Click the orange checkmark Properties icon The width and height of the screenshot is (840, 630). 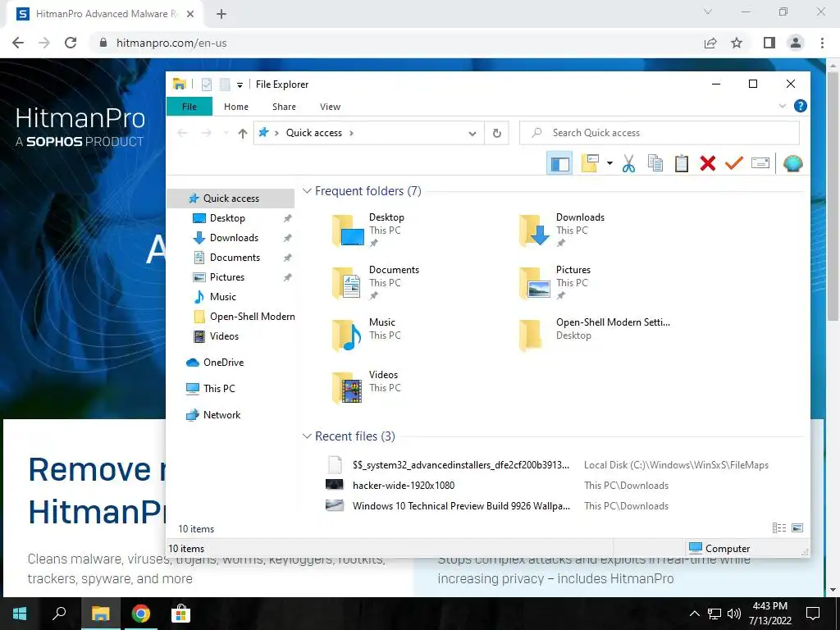coord(734,163)
